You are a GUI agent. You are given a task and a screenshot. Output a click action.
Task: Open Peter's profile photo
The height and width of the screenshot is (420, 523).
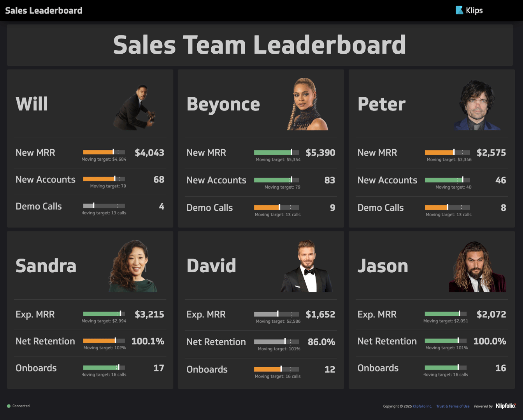point(477,105)
